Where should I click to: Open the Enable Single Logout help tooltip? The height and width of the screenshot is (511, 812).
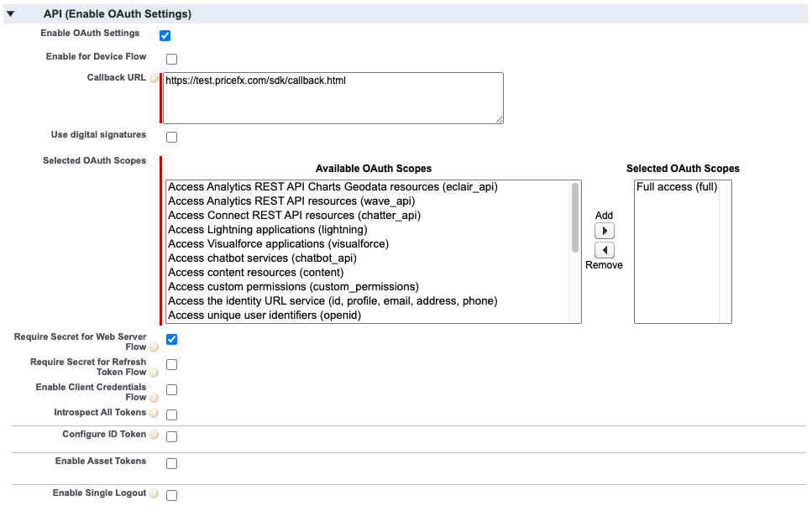(x=154, y=493)
